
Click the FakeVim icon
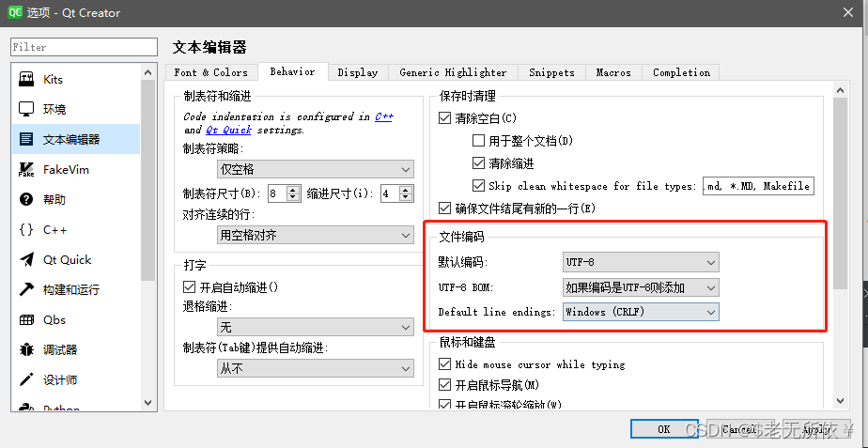[26, 169]
